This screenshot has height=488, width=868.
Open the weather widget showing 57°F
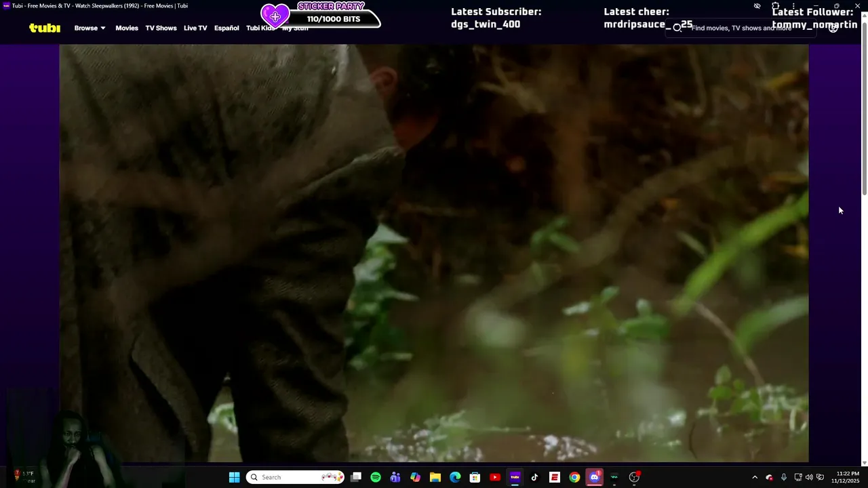pyautogui.click(x=23, y=477)
